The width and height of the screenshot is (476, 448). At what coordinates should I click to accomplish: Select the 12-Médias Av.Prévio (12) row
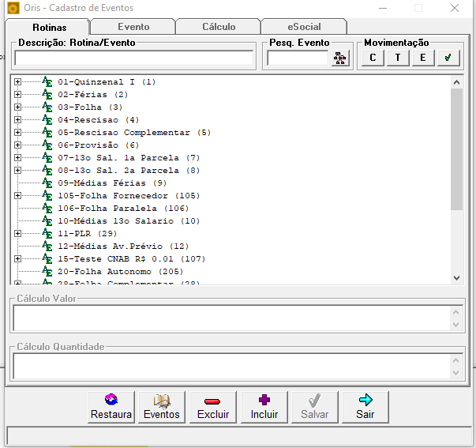[123, 247]
